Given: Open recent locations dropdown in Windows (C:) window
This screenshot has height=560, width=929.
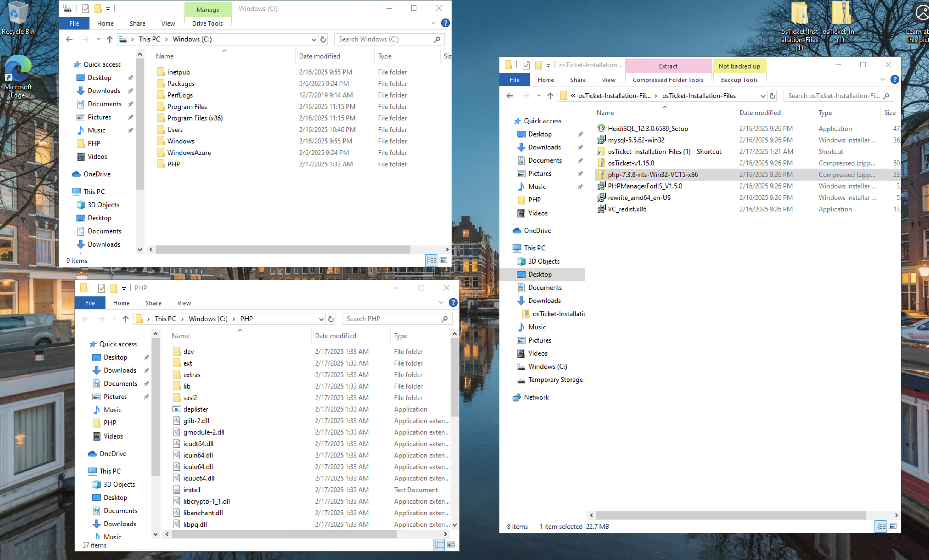Looking at the screenshot, I should point(98,39).
